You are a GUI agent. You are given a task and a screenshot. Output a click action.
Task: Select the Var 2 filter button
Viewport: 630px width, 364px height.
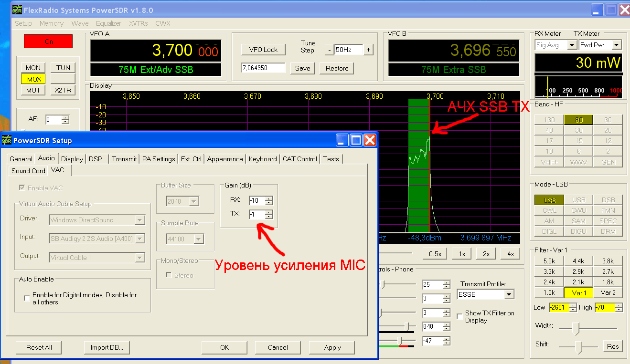(x=608, y=292)
